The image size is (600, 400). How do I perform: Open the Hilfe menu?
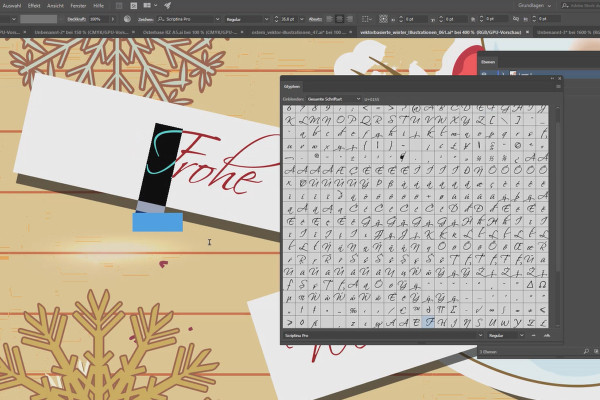(99, 6)
